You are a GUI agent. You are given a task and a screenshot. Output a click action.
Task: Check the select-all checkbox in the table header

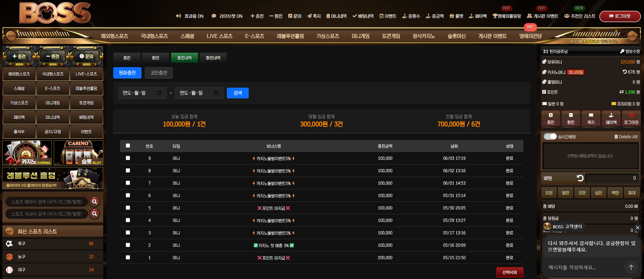128,146
